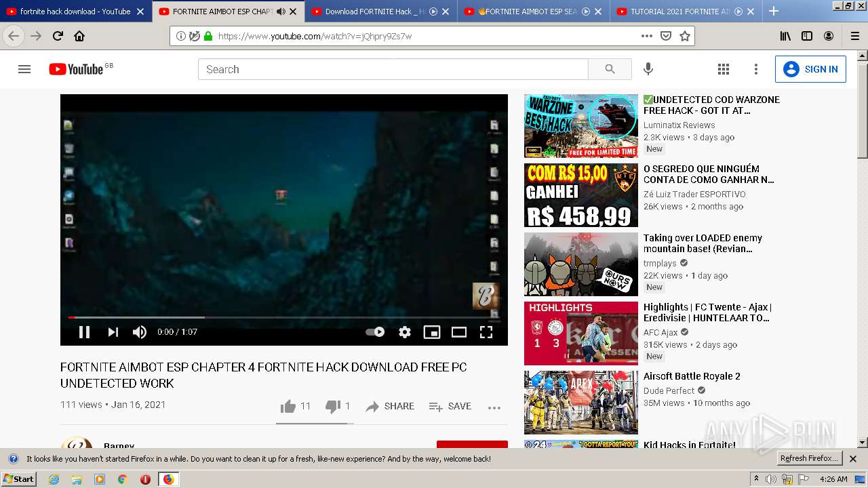Open the FC Twente - Ajax highlights thumbnail
Image resolution: width=868 pixels, height=488 pixels.
click(x=581, y=333)
